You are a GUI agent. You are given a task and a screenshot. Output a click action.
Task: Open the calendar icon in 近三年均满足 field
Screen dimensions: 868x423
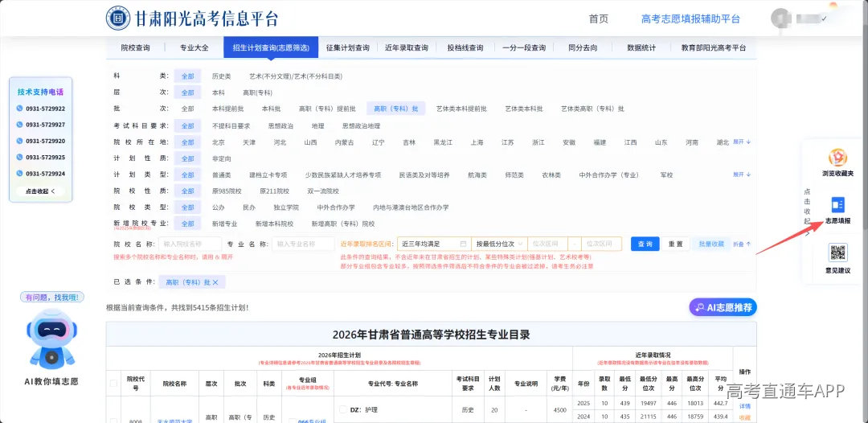[464, 244]
